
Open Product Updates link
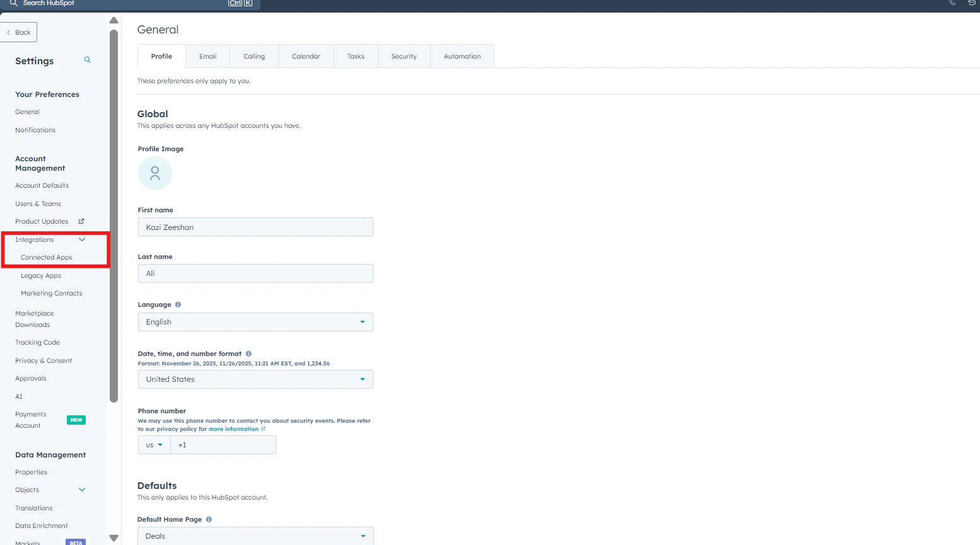[x=42, y=221]
